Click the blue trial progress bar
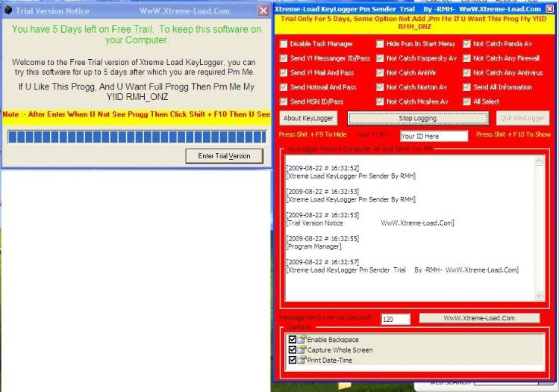The width and height of the screenshot is (559, 392). 137,137
